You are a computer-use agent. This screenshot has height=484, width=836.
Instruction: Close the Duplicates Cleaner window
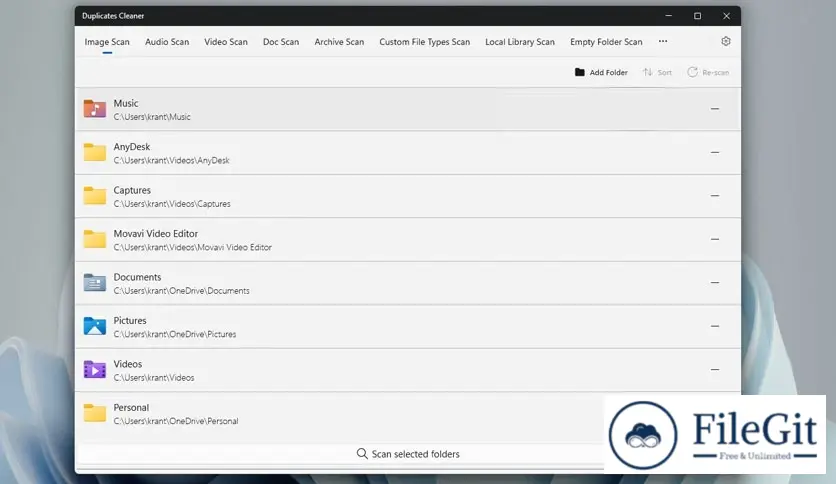point(726,16)
